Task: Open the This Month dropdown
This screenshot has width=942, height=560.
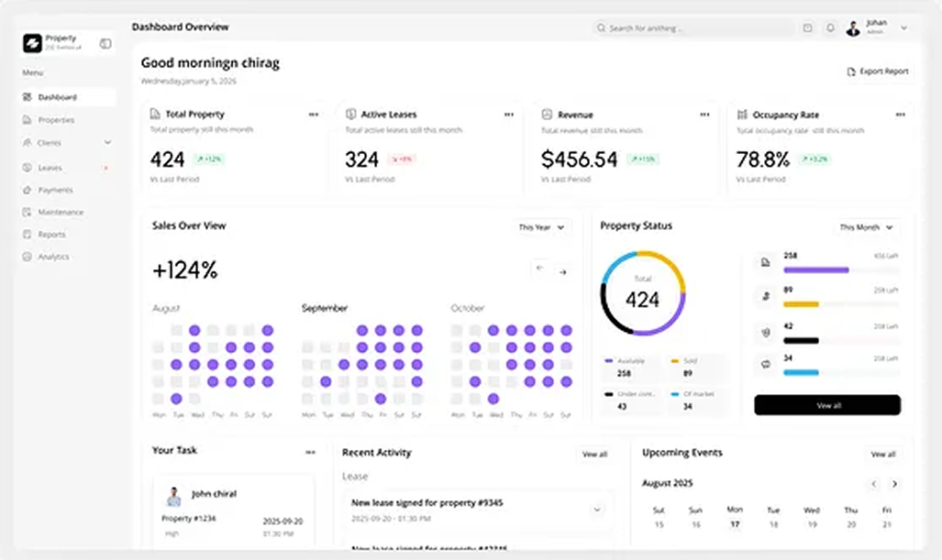Action: [865, 227]
